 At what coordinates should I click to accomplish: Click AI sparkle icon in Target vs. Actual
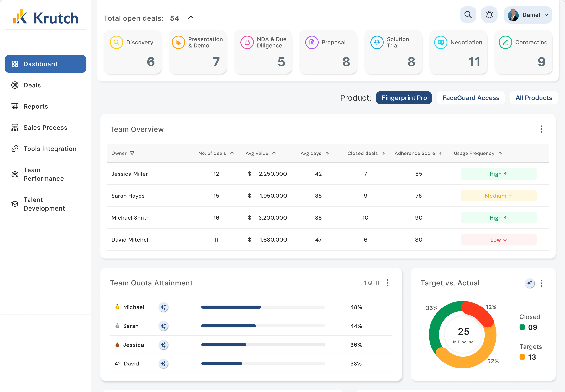pos(530,283)
